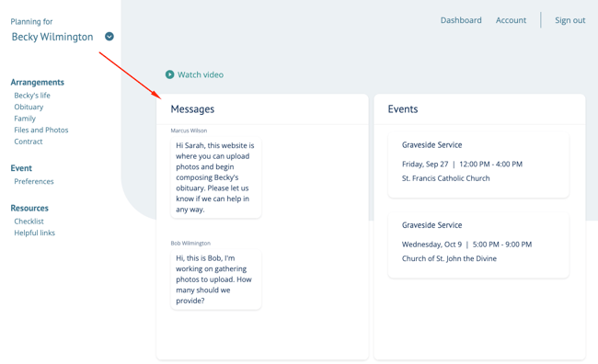598x364 pixels.
Task: Click the 12:00 PM - 4:00 PM time
Action: (491, 165)
